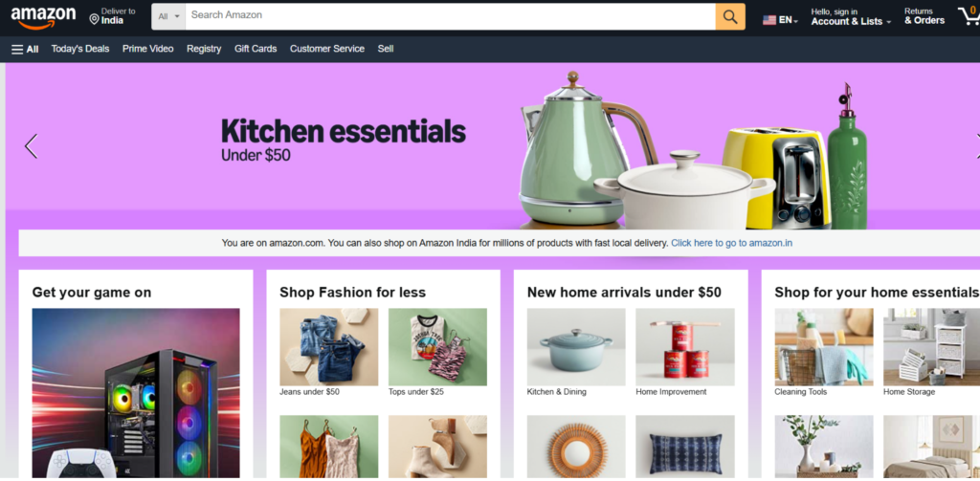980x481 pixels.
Task: Click the Deliver to India location pin
Action: tap(95, 19)
